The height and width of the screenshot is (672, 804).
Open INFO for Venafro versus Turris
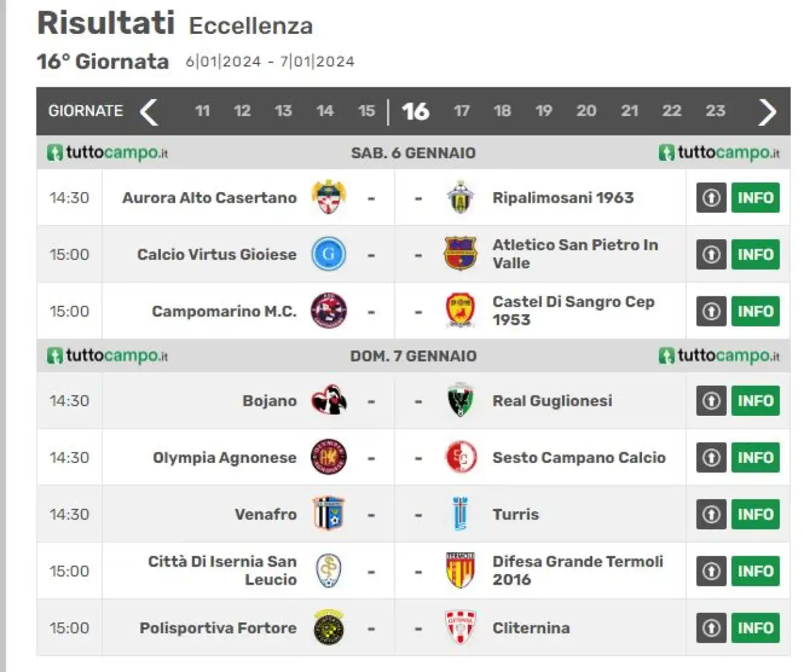[755, 514]
